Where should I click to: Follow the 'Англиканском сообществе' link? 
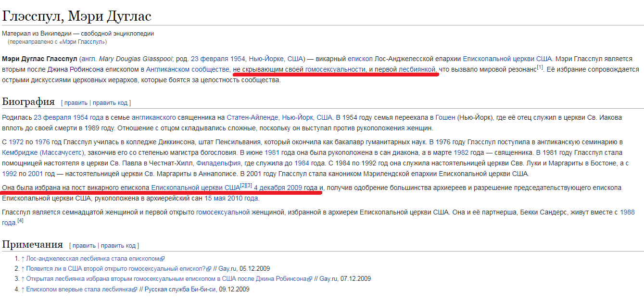[188, 70]
